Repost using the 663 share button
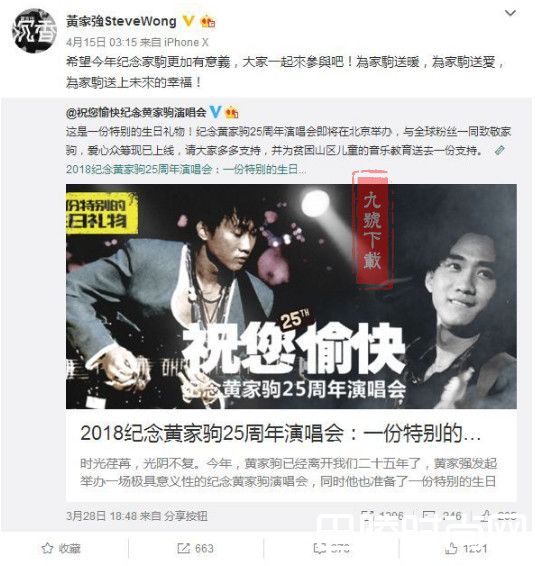 coord(195,549)
